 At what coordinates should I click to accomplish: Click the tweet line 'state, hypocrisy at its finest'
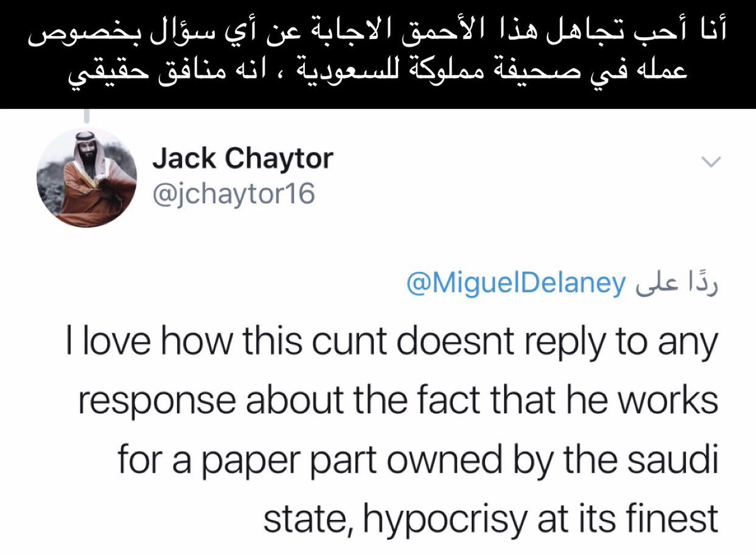point(490,519)
